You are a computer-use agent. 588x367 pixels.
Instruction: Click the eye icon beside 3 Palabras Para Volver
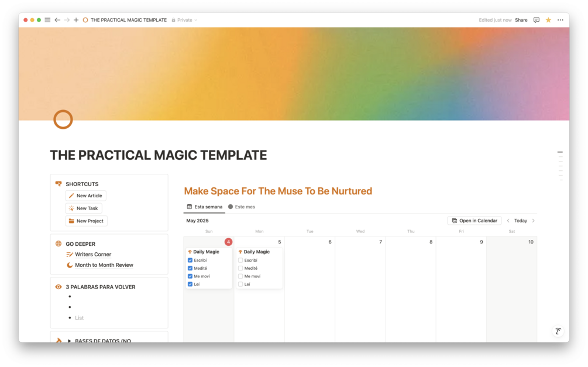click(59, 287)
